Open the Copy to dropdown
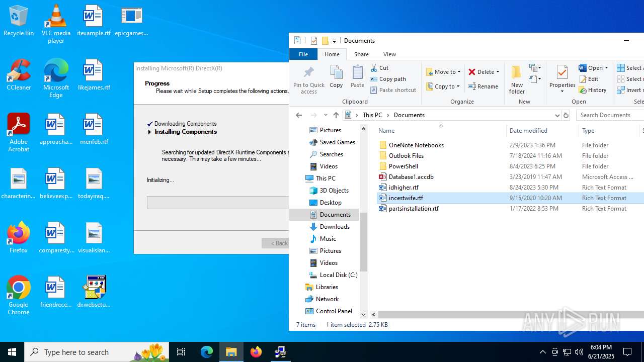This screenshot has height=362, width=644. [x=443, y=86]
